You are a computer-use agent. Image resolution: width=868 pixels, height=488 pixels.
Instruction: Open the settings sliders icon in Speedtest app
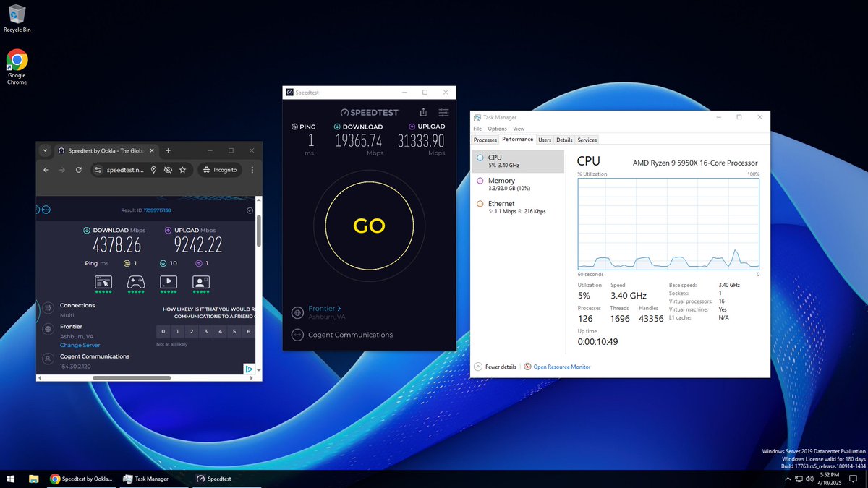pyautogui.click(x=443, y=113)
